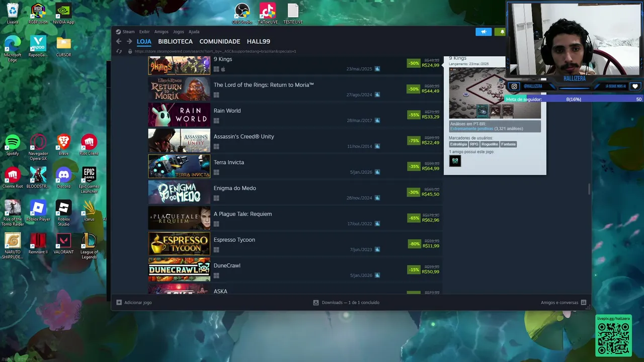This screenshot has width=644, height=362.
Task: Open the Steam announcements megaphone button
Action: (484, 32)
